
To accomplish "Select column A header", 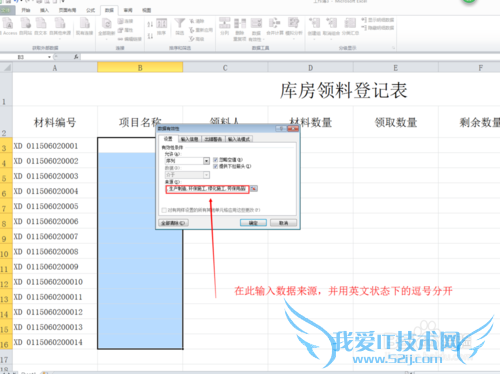I will pyautogui.click(x=55, y=68).
